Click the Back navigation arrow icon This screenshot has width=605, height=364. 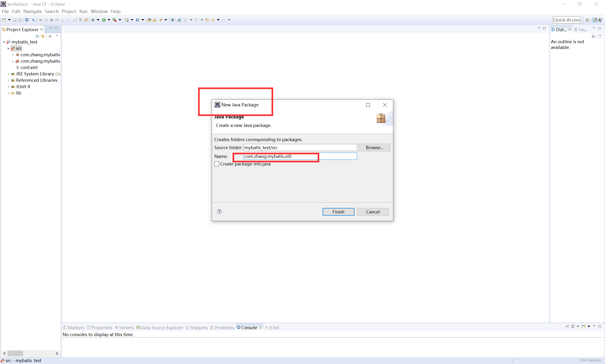213,20
